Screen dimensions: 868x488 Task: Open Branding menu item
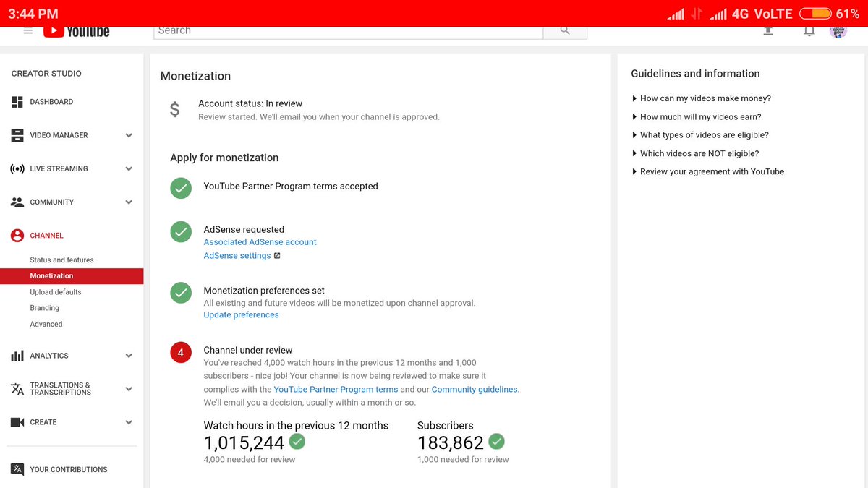(44, 308)
